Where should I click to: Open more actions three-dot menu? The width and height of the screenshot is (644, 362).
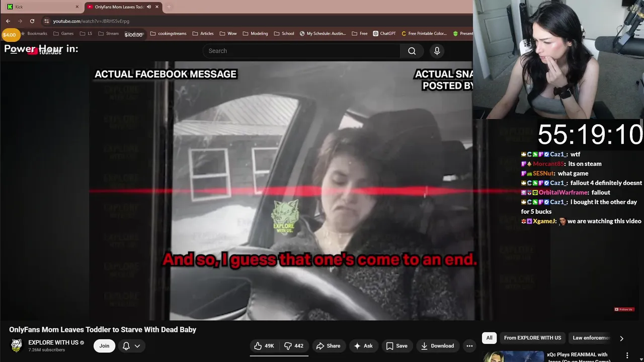tap(469, 346)
